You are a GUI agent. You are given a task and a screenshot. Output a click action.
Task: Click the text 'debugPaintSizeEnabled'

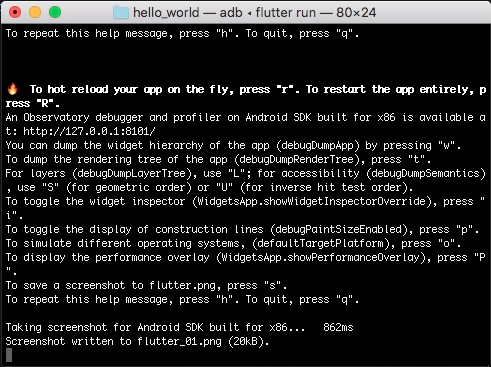[x=339, y=229]
